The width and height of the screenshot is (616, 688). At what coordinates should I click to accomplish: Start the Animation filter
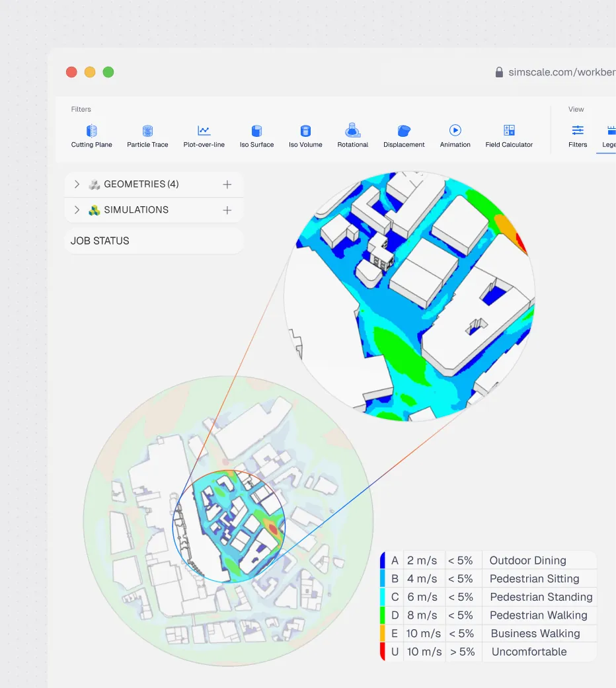[x=455, y=136]
